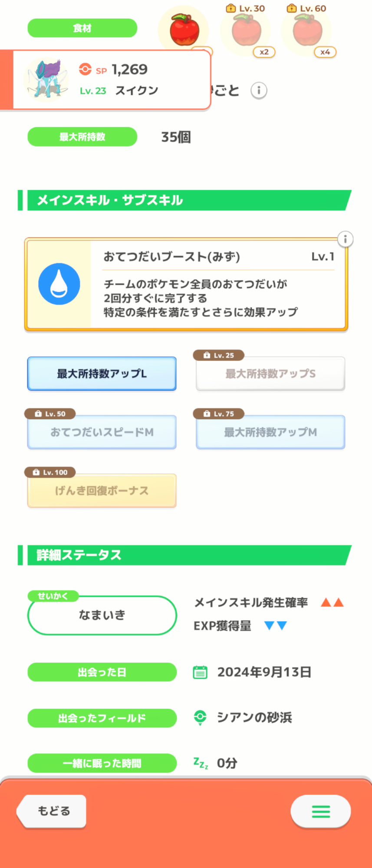Screen dimensions: 372x868
Task: Select the 最大所持数アップL sub skill
Action: coord(102,374)
